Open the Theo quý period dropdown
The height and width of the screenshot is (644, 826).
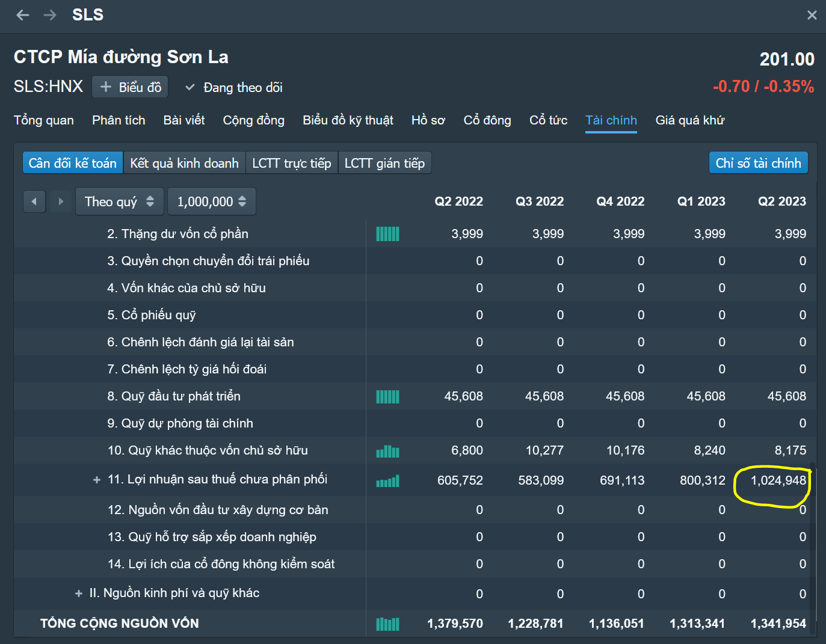tap(120, 201)
